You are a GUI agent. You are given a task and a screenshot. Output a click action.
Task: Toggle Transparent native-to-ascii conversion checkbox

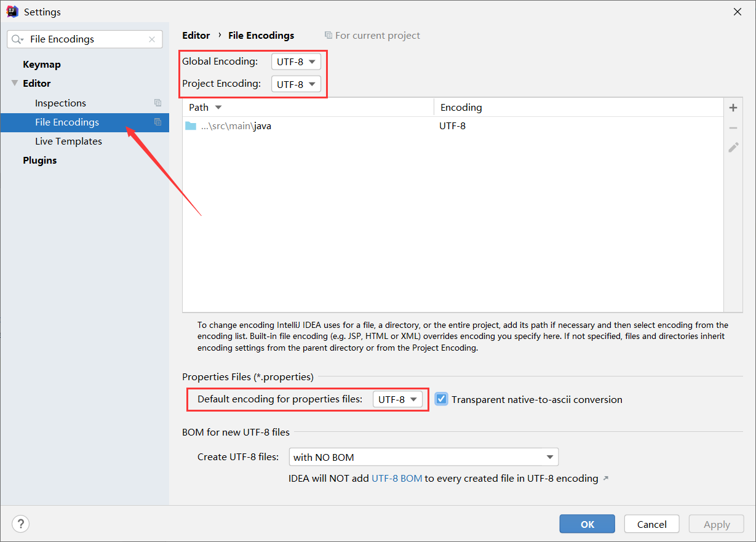pos(441,399)
